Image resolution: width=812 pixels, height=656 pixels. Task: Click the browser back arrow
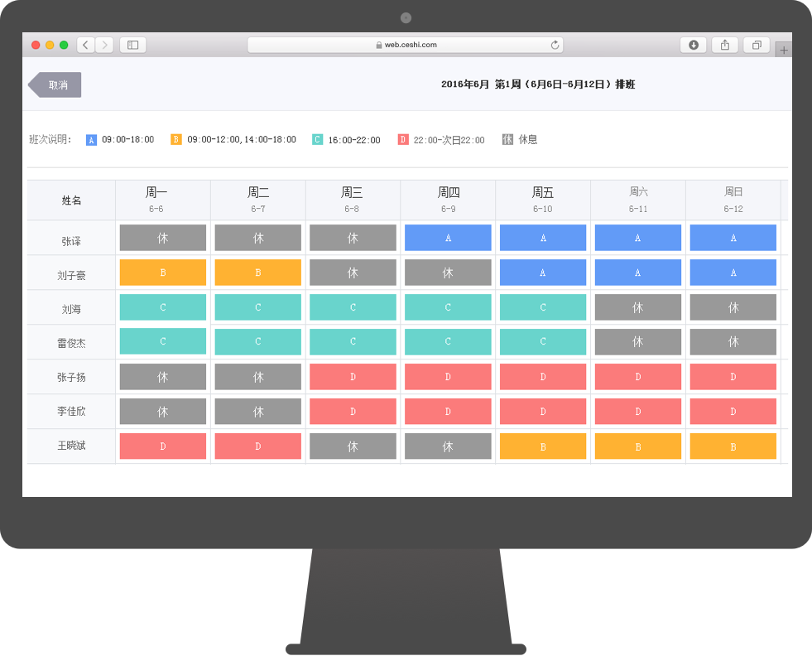(x=86, y=45)
